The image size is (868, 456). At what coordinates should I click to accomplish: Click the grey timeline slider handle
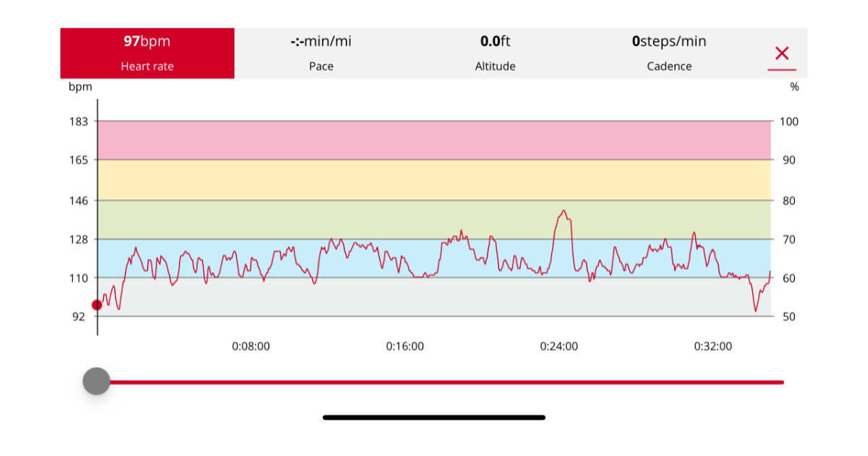(x=96, y=381)
